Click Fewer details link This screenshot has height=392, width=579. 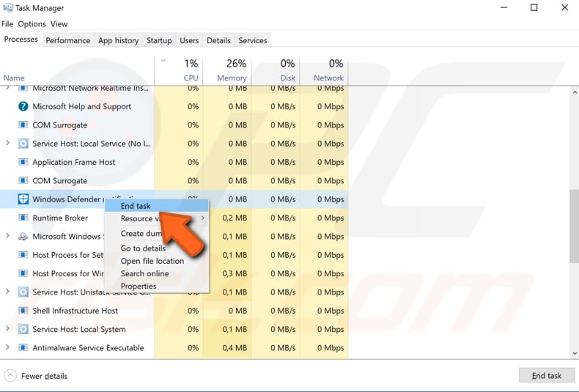tap(44, 376)
